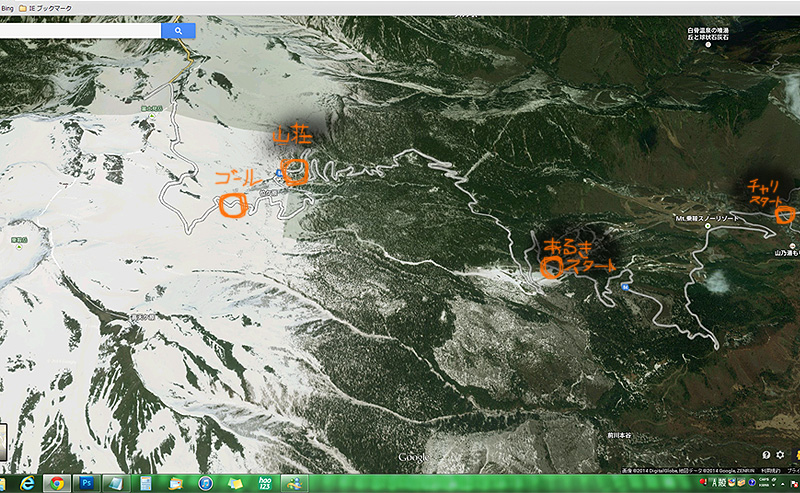Click the round blue help tray icon
The image size is (800, 493).
click(x=752, y=483)
